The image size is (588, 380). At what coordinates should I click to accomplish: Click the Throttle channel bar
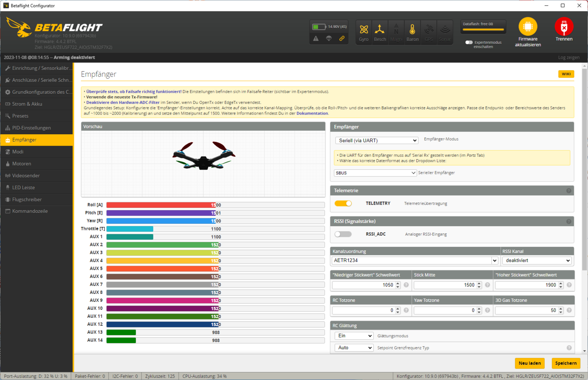[215, 229]
